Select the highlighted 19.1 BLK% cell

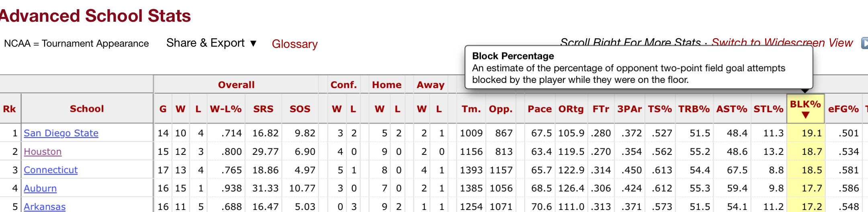coord(806,133)
